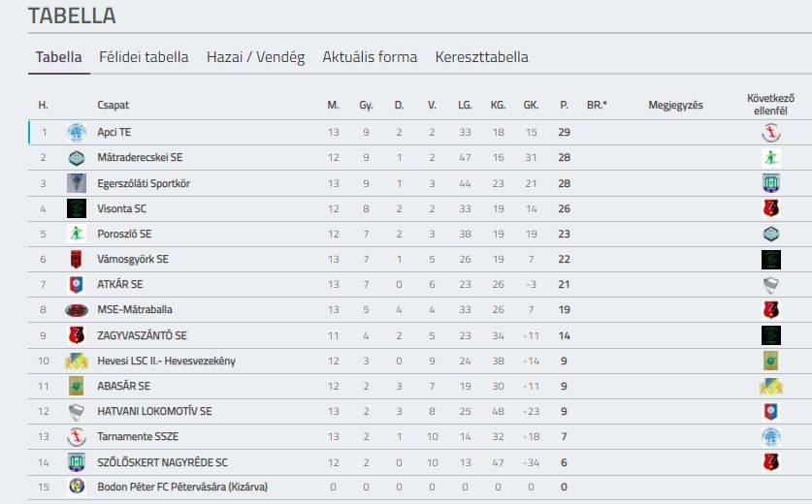Click the ATKÁR SE team badge

[77, 285]
